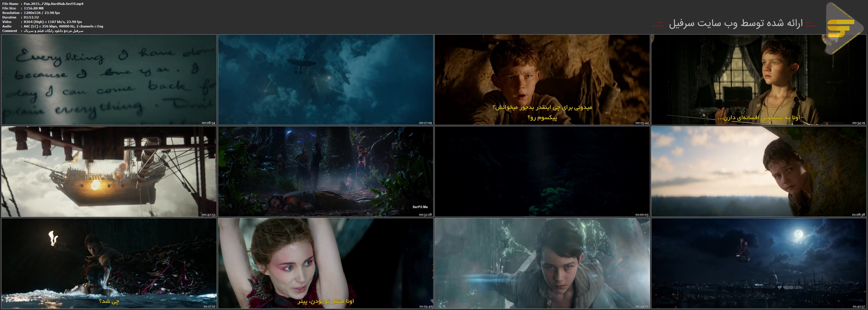Click the boy by the window thumbnail
868x310 pixels.
click(x=758, y=80)
